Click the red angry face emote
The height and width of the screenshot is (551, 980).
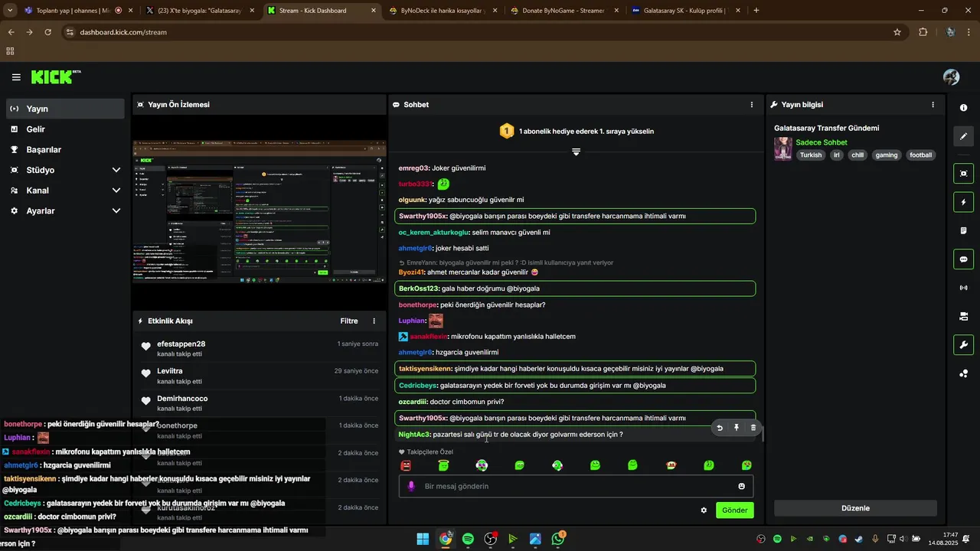(406, 465)
